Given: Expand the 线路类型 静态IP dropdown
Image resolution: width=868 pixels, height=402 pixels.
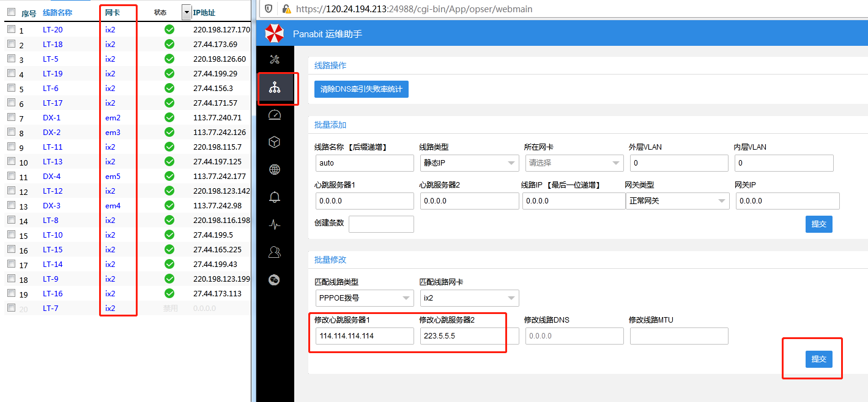Looking at the screenshot, I should click(x=469, y=163).
